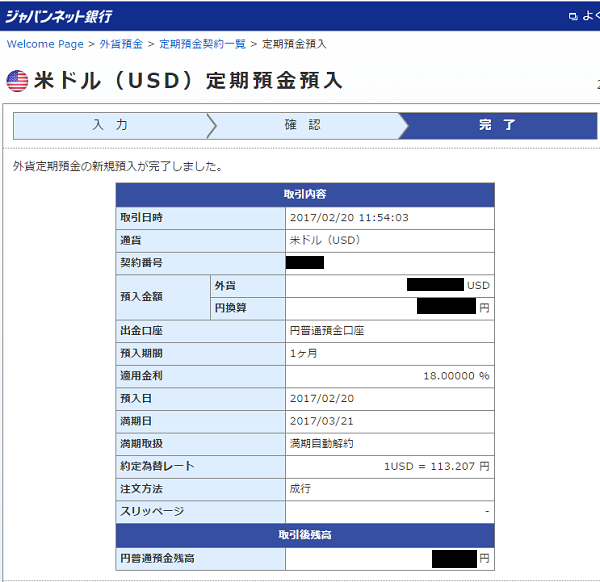Click the value 円普通預金口座
This screenshot has width=600, height=582.
327,331
